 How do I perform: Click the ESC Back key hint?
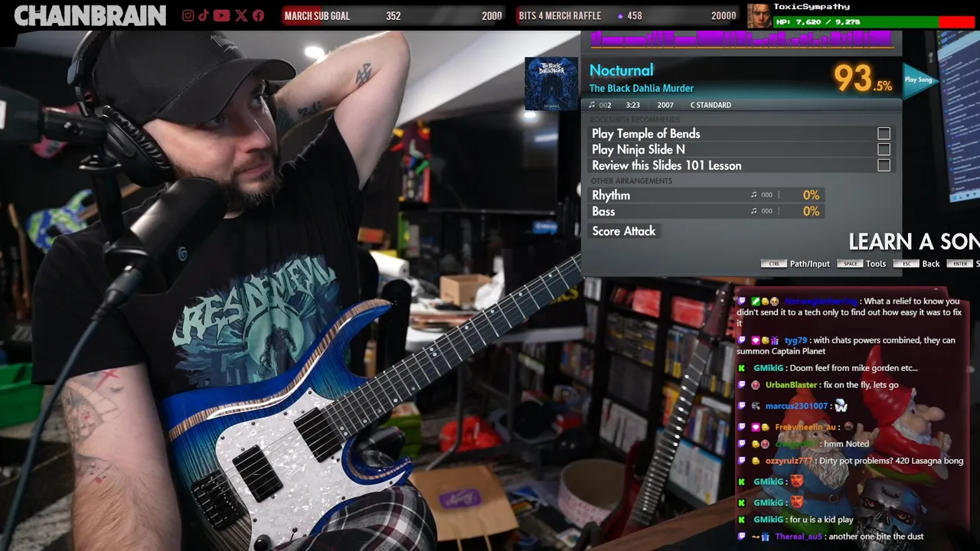tap(916, 263)
